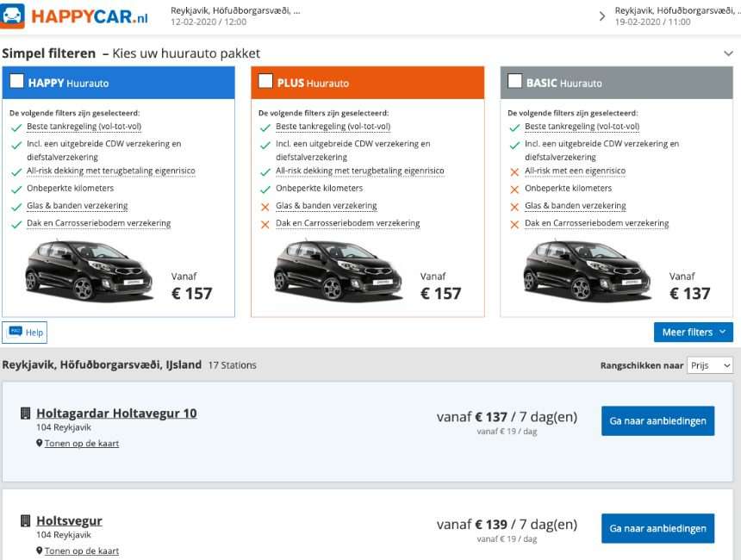Screen dimensions: 741x560
Task: Click the € 157 price in HAPPY card
Action: pos(192,294)
